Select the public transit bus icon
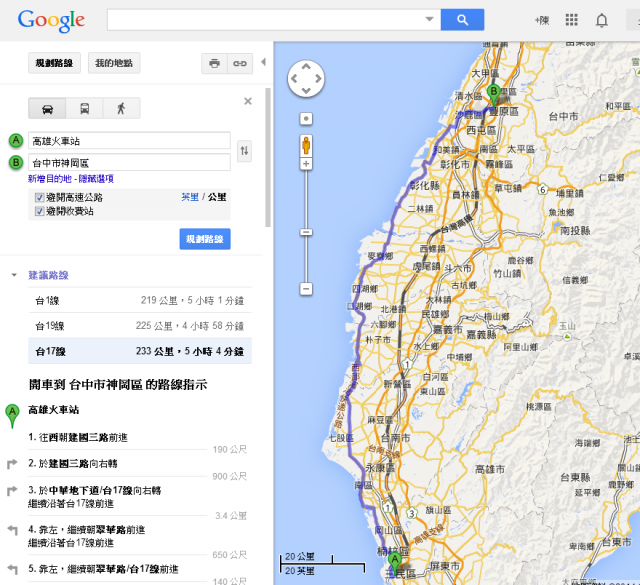 click(x=84, y=108)
